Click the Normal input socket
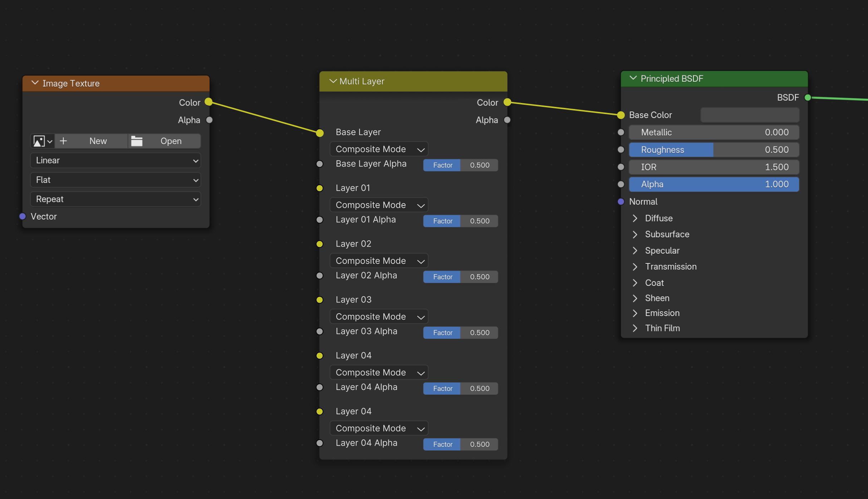 tap(621, 202)
